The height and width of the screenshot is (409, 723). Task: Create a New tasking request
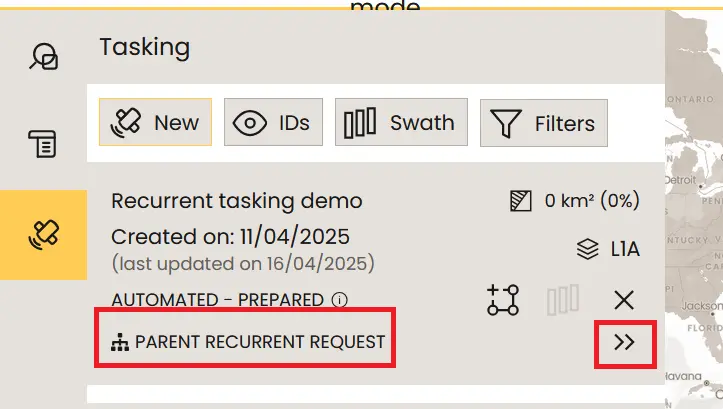[x=155, y=123]
